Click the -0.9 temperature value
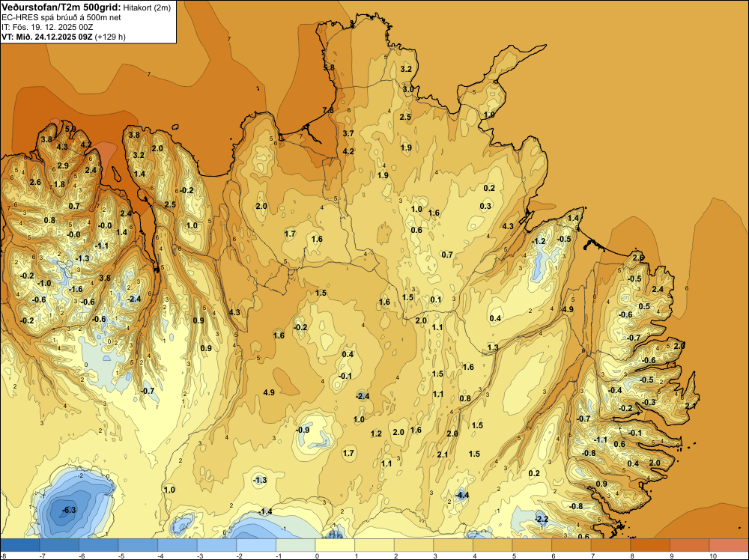Viewport: 749px width, 560px height. (303, 430)
